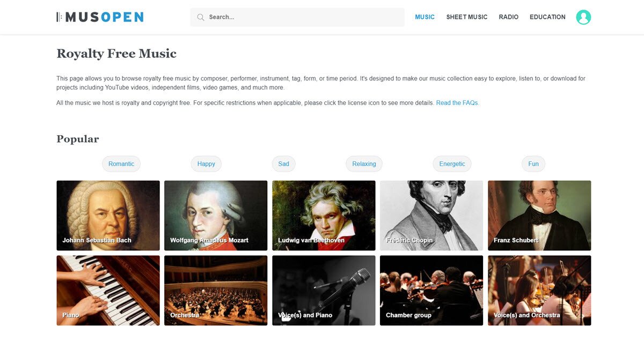This screenshot has height=348, width=644.
Task: Open the Music menu item
Action: click(425, 17)
